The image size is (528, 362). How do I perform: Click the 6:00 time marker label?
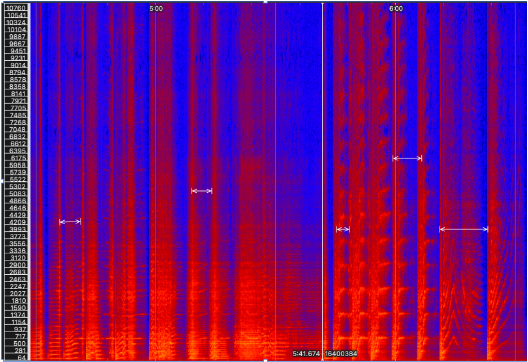(396, 8)
